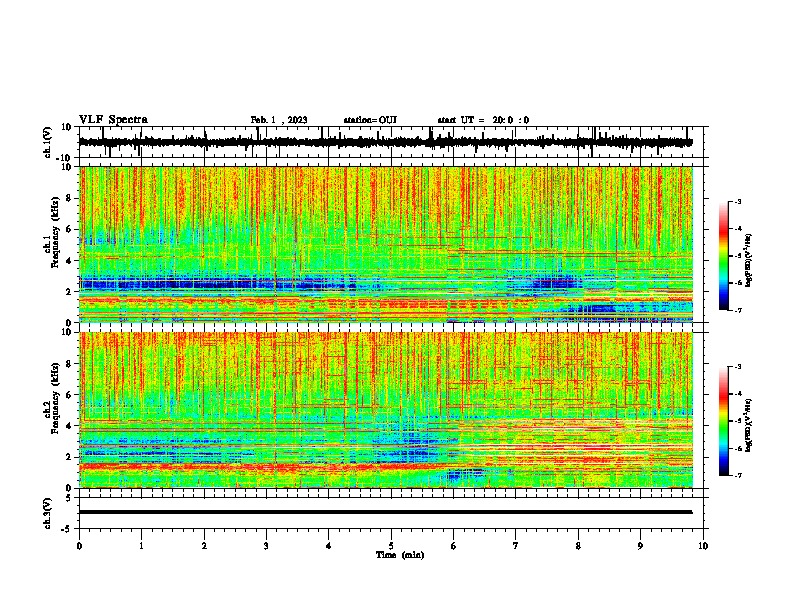792x612 pixels.
Task: Click the 'Time (min)' axis label
Action: click(400, 555)
